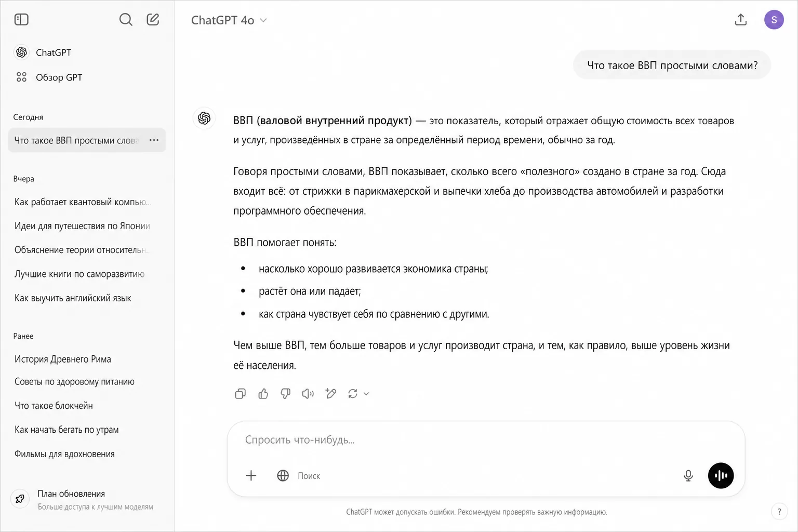Edit response in canvas icon
This screenshot has height=532, width=798.
click(330, 394)
